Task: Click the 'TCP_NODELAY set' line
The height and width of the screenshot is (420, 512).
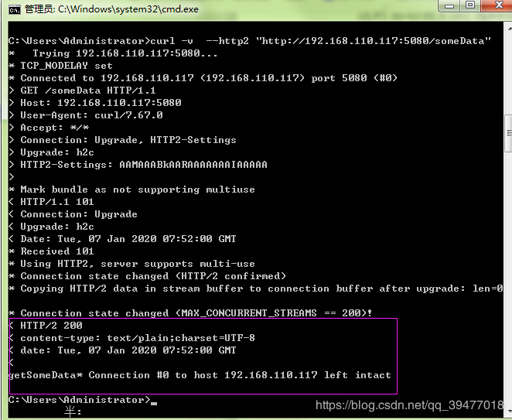Action: pos(60,66)
